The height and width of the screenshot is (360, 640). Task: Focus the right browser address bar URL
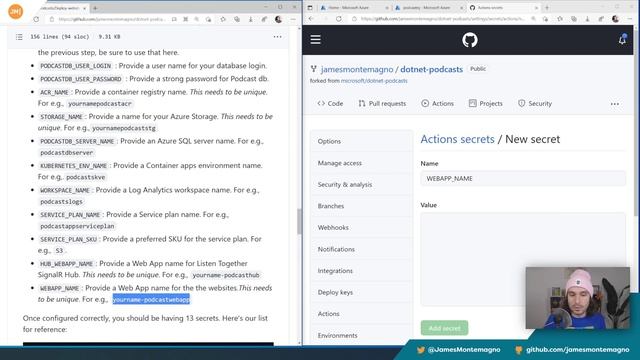point(442,19)
